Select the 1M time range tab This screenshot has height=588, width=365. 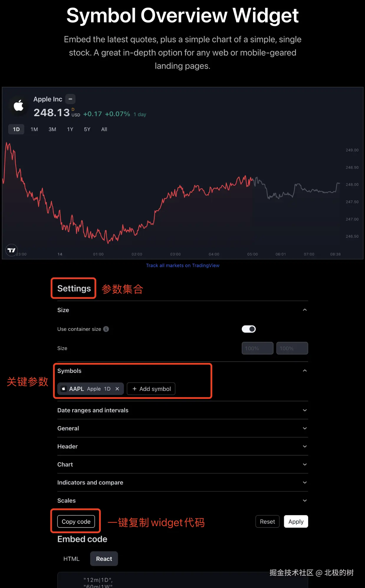pyautogui.click(x=34, y=129)
